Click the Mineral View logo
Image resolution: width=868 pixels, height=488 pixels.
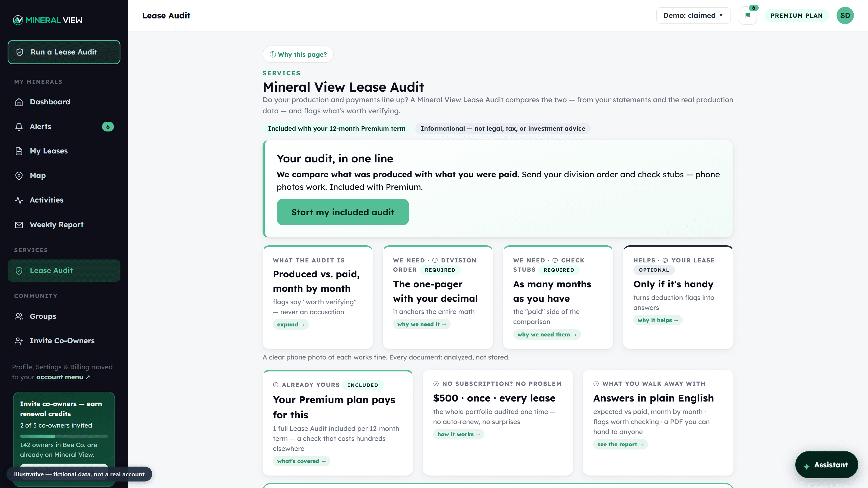(47, 20)
